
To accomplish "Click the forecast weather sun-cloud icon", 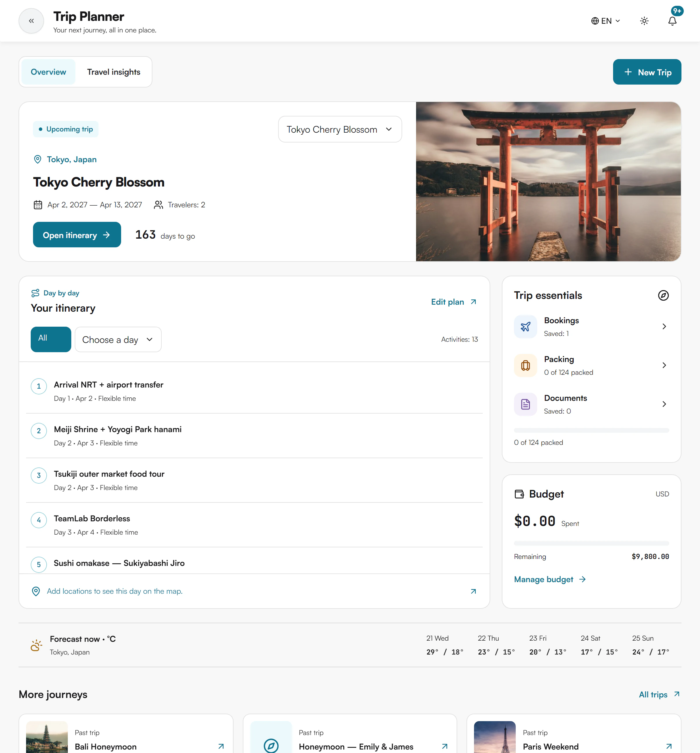I will [37, 645].
